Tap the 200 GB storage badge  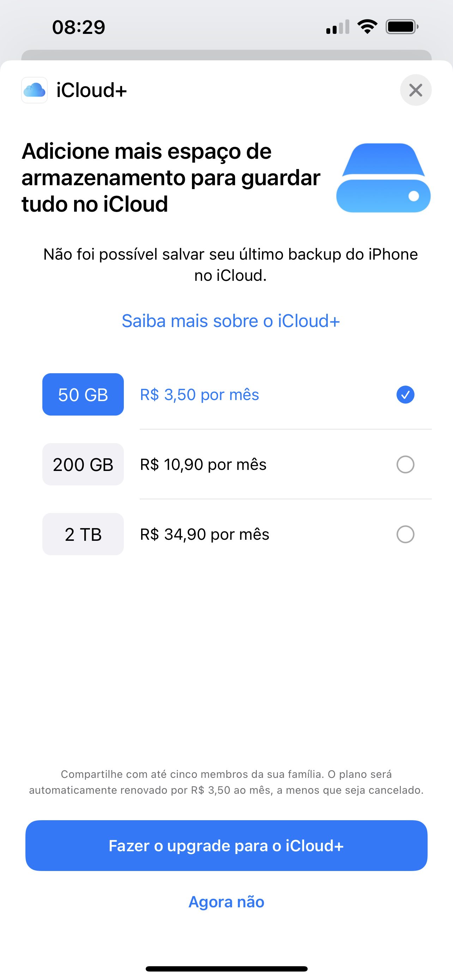point(83,465)
